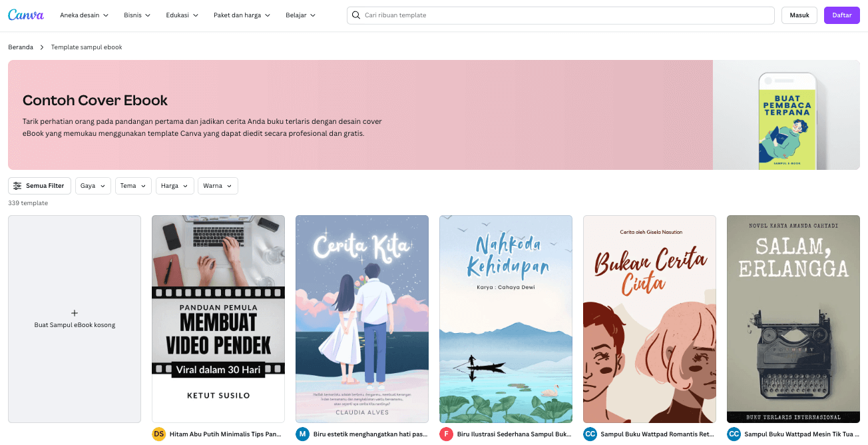Click the red F creator avatar

[446, 434]
